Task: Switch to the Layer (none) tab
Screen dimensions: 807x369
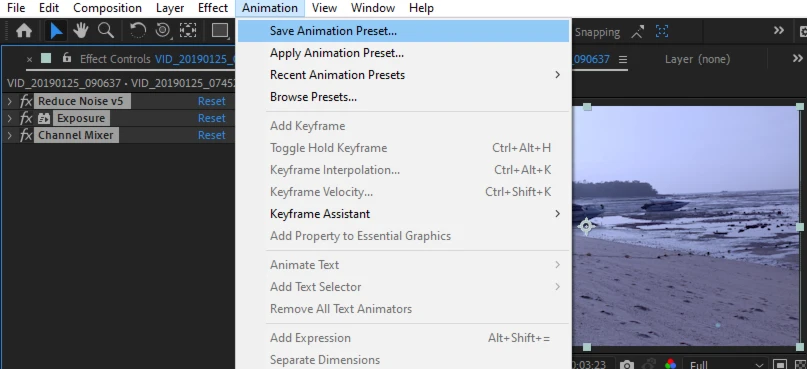Action: point(697,59)
